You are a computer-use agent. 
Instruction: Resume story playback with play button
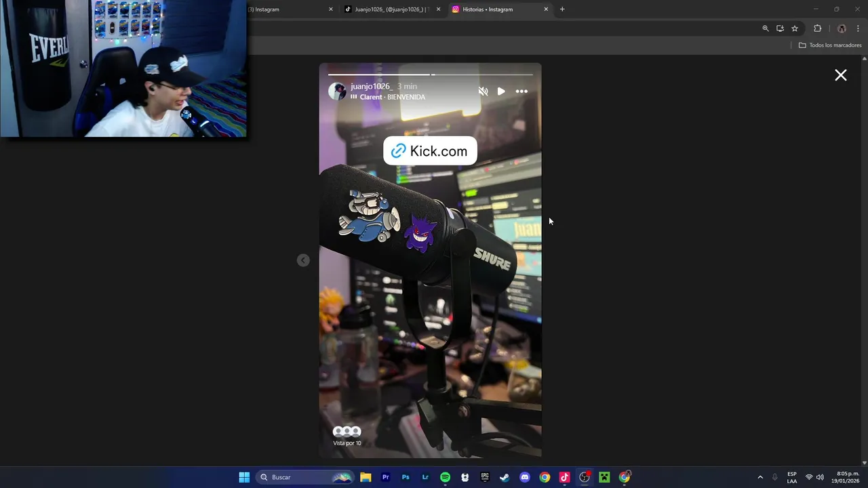(501, 91)
